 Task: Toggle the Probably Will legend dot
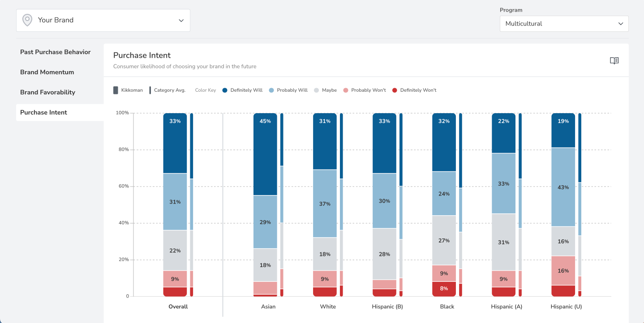[271, 90]
